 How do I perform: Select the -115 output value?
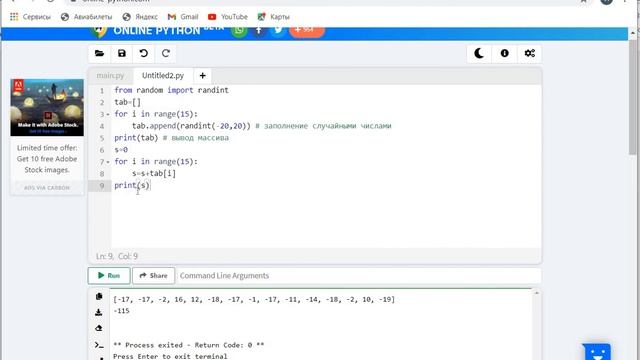pyautogui.click(x=121, y=311)
